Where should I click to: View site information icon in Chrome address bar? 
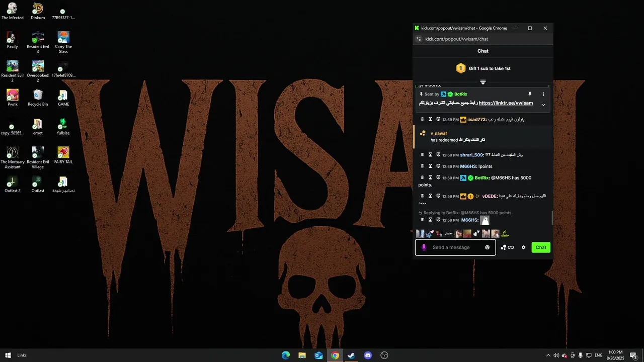tap(418, 39)
